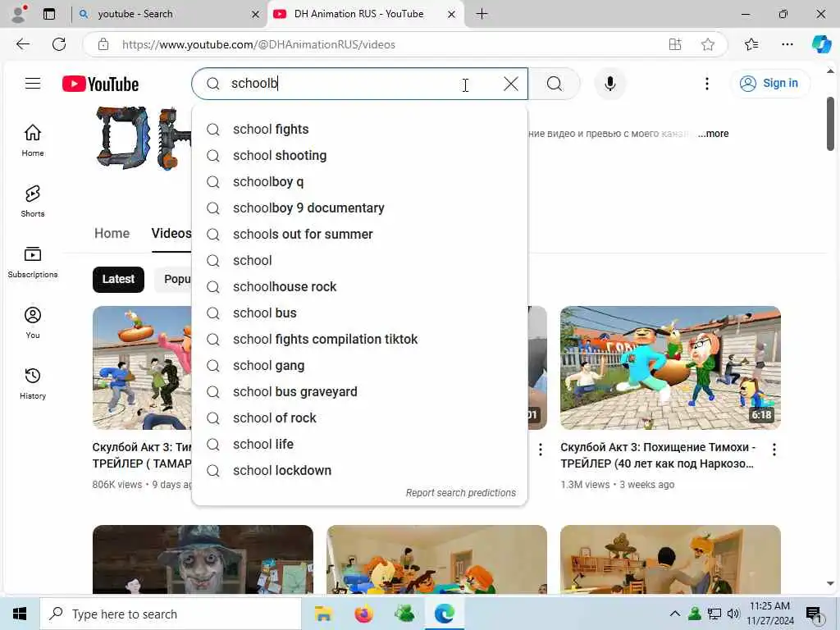This screenshot has width=840, height=630.
Task: Select suggestion "school of rock"
Action: coord(359,418)
